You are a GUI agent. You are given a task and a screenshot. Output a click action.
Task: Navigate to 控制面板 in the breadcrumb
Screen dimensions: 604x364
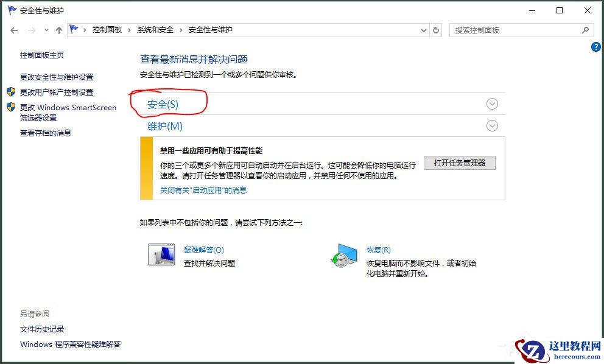[x=108, y=29]
